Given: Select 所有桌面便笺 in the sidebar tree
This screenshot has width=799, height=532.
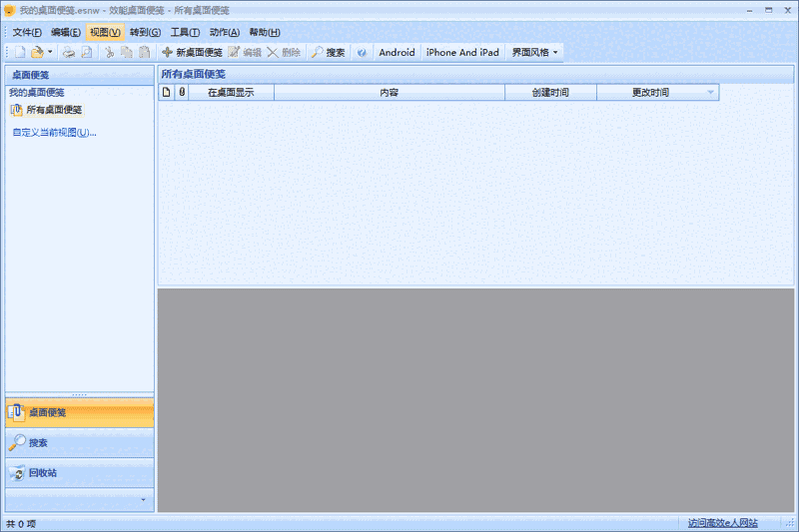Looking at the screenshot, I should 47,110.
